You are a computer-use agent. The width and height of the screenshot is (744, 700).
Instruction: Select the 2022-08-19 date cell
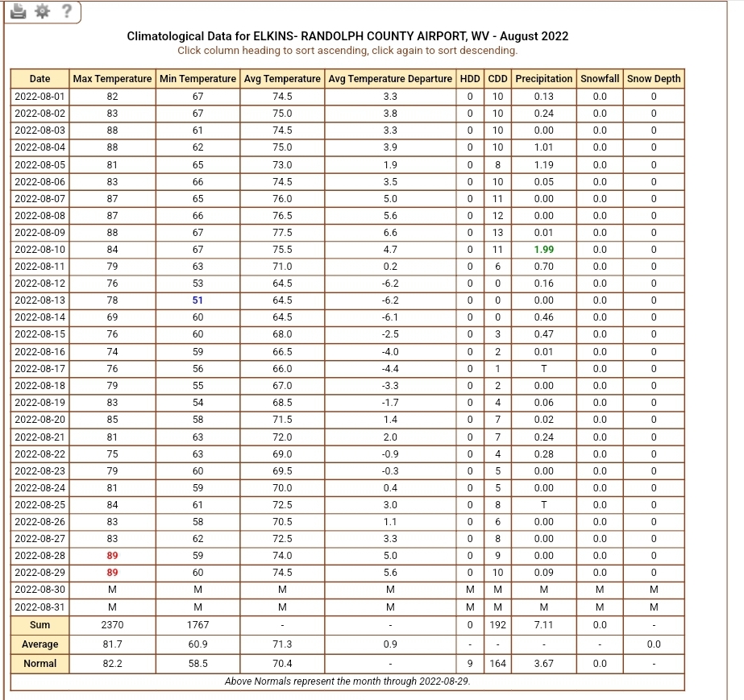(x=39, y=403)
